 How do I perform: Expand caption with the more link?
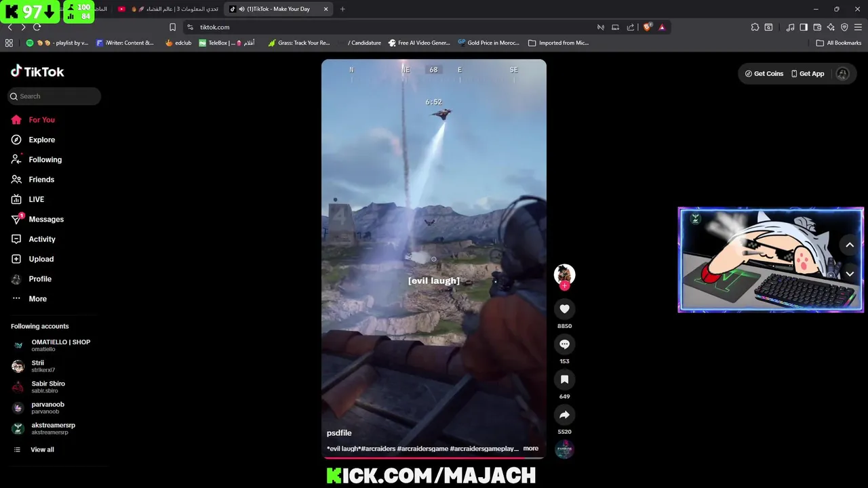tap(530, 449)
